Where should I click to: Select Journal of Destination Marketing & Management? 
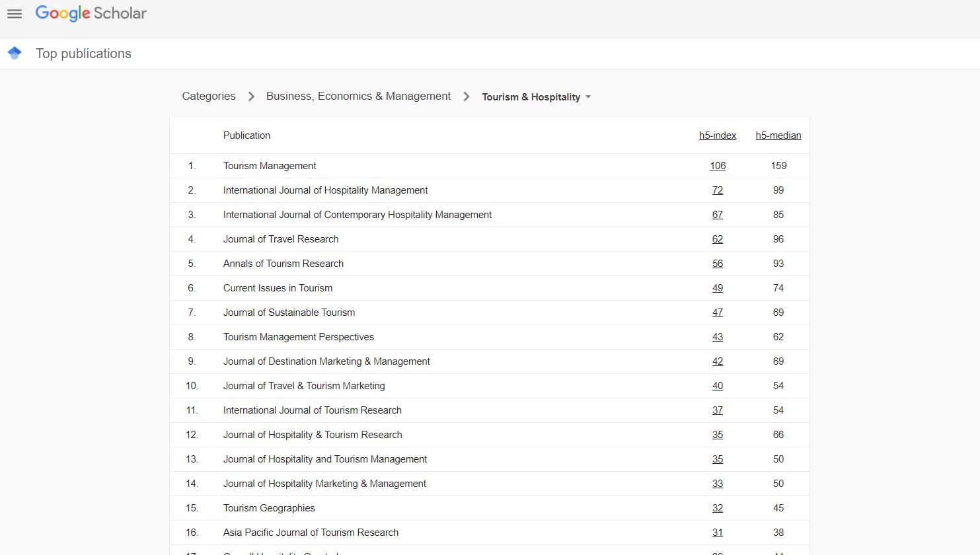tap(326, 361)
